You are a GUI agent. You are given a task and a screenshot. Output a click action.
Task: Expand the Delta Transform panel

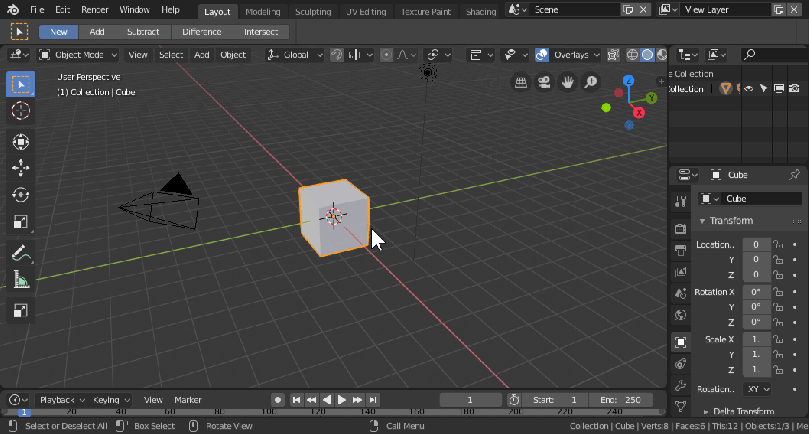click(x=742, y=411)
